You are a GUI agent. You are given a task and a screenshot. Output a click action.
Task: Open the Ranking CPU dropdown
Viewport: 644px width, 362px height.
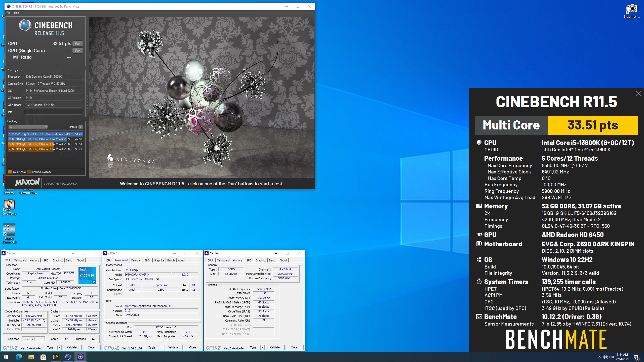coord(28,127)
